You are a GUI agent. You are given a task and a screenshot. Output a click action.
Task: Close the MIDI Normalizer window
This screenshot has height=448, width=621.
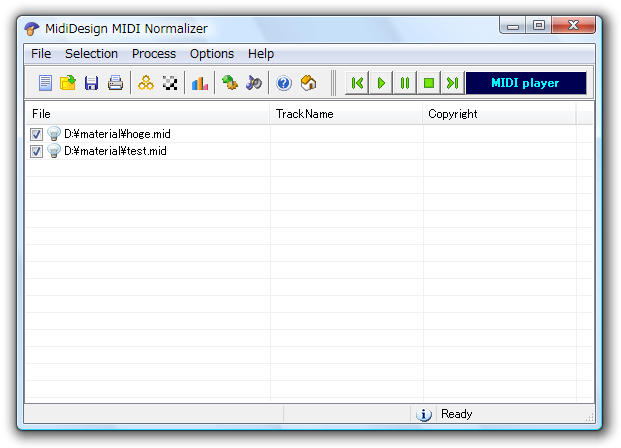[x=573, y=25]
